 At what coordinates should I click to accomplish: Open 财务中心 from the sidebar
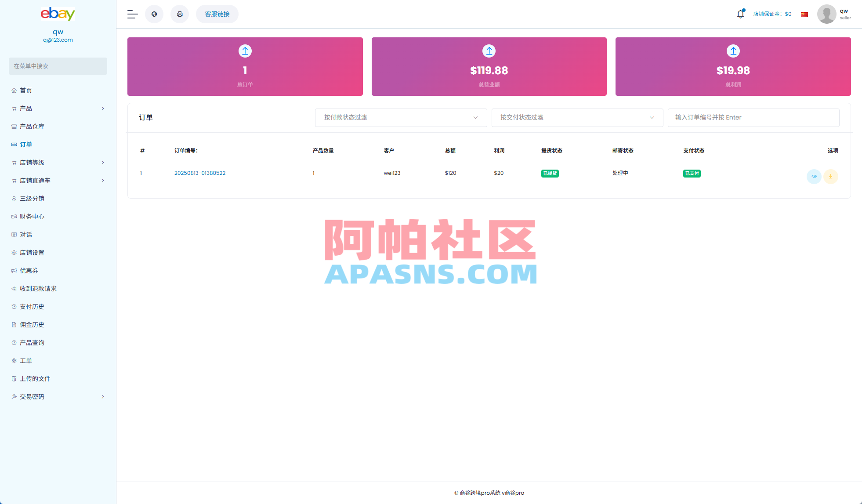[x=32, y=216]
